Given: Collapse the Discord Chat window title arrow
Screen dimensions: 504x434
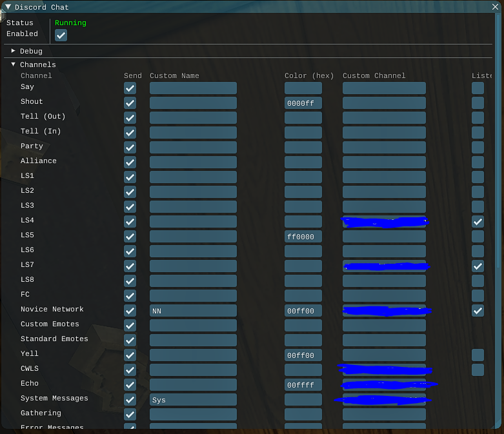Looking at the screenshot, I should point(8,7).
